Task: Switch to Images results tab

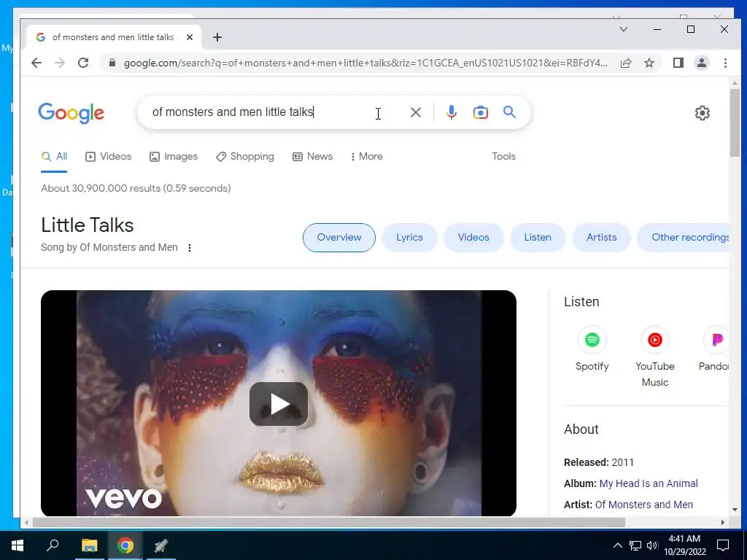Action: pyautogui.click(x=174, y=157)
